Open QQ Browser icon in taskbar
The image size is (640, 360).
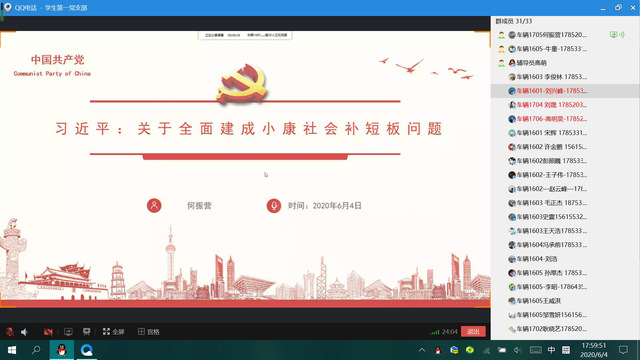click(86, 350)
